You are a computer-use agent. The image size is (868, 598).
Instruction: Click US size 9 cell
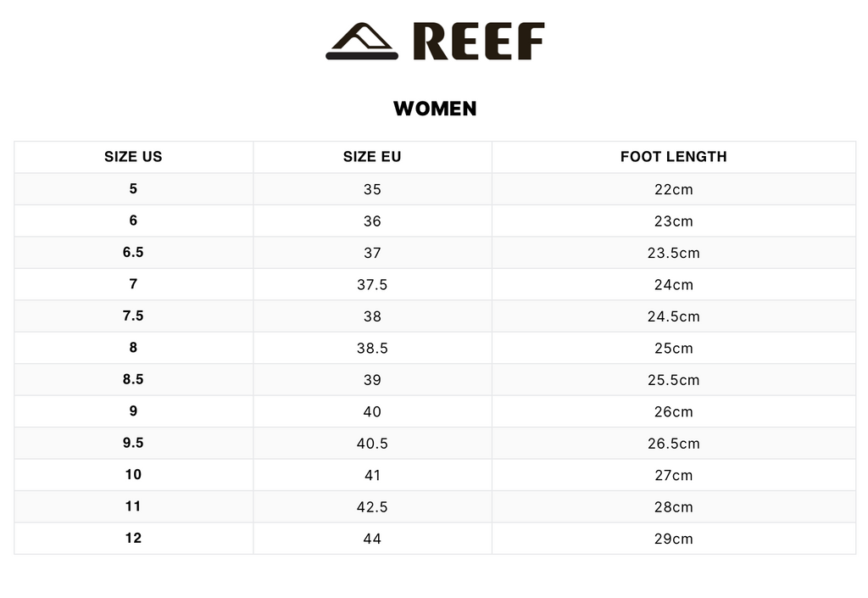[133, 411]
